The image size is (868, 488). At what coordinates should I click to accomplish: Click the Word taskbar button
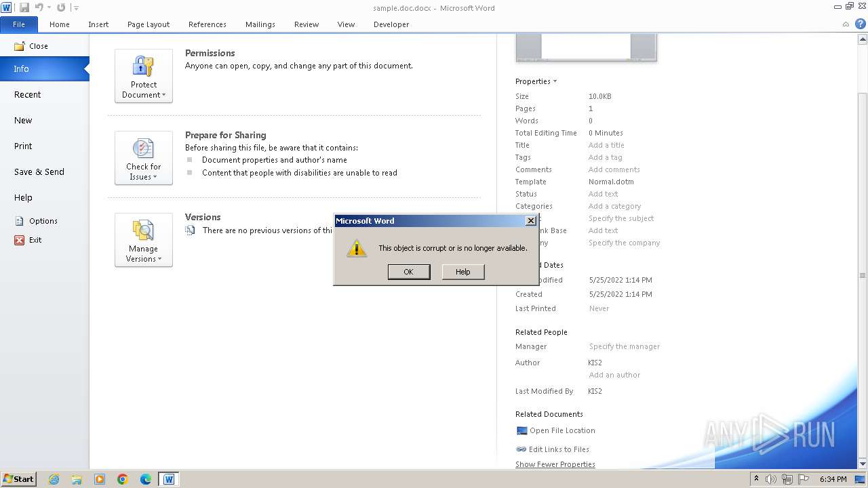(x=168, y=479)
